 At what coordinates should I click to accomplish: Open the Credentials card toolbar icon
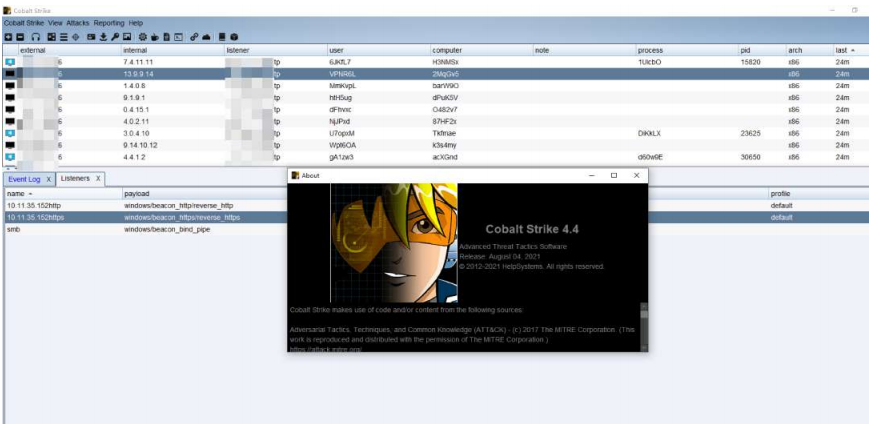click(91, 37)
